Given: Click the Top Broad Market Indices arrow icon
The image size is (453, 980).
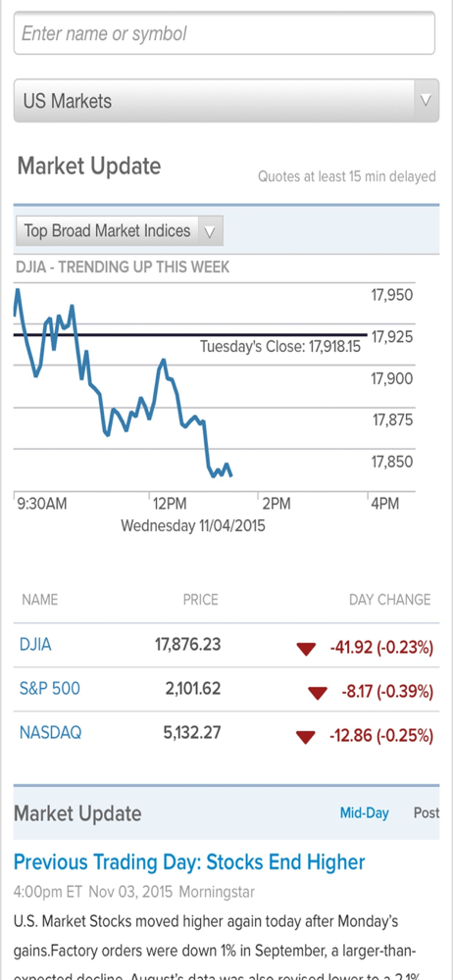Looking at the screenshot, I should [210, 231].
